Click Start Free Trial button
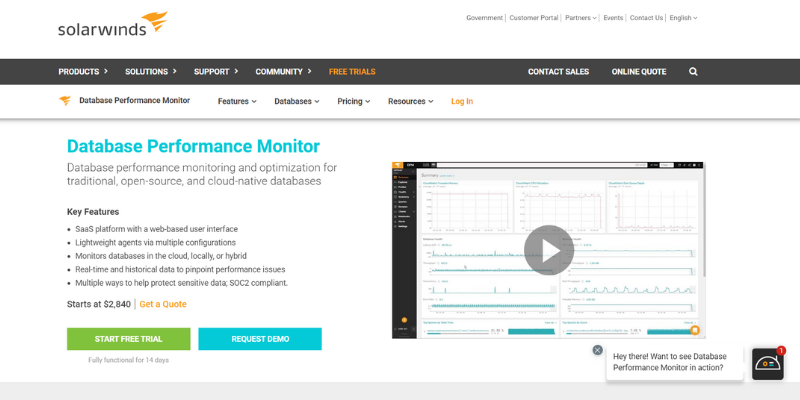Screen dimensions: 800x400 [x=129, y=339]
